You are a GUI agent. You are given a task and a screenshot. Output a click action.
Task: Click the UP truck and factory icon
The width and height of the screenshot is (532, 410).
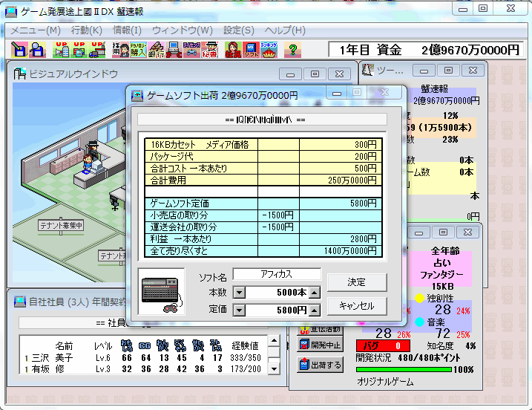coord(97,50)
